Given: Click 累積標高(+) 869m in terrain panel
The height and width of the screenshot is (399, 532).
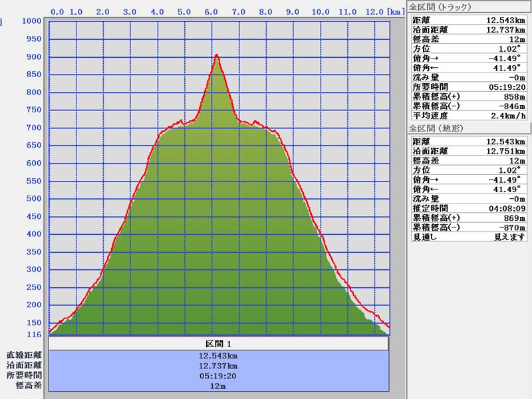Looking at the screenshot, I should [469, 217].
